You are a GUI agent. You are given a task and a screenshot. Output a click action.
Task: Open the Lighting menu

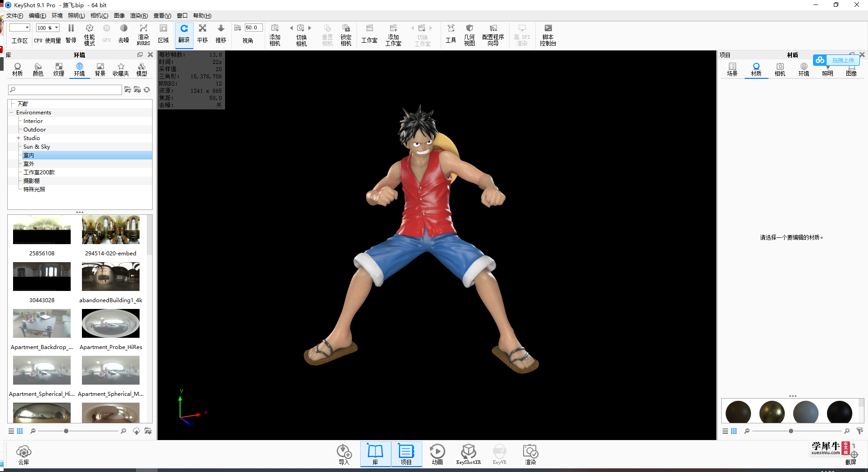tap(77, 16)
